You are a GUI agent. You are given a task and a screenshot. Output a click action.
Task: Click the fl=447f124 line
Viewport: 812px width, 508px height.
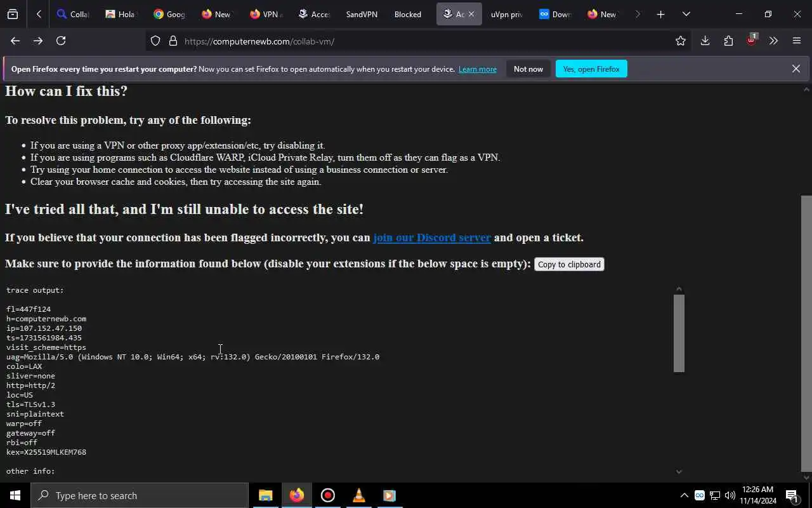coord(29,309)
